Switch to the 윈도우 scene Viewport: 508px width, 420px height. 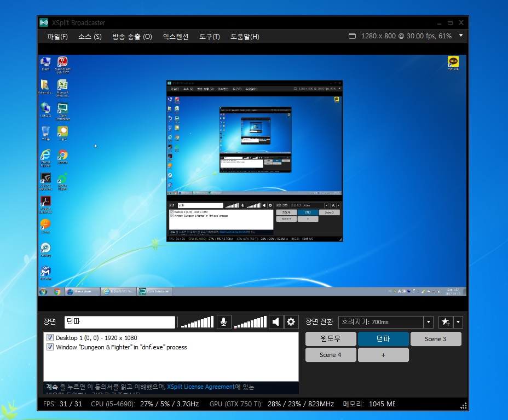coord(331,339)
